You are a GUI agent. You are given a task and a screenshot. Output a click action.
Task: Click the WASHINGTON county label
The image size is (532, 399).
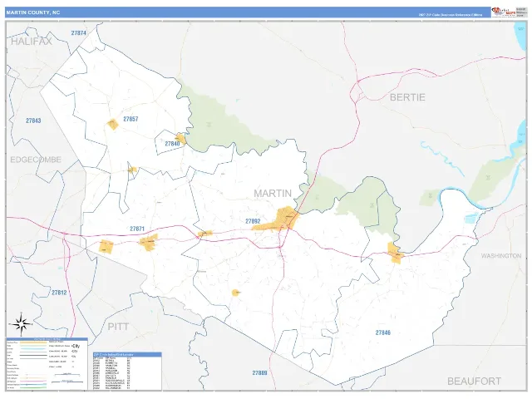tap(500, 256)
